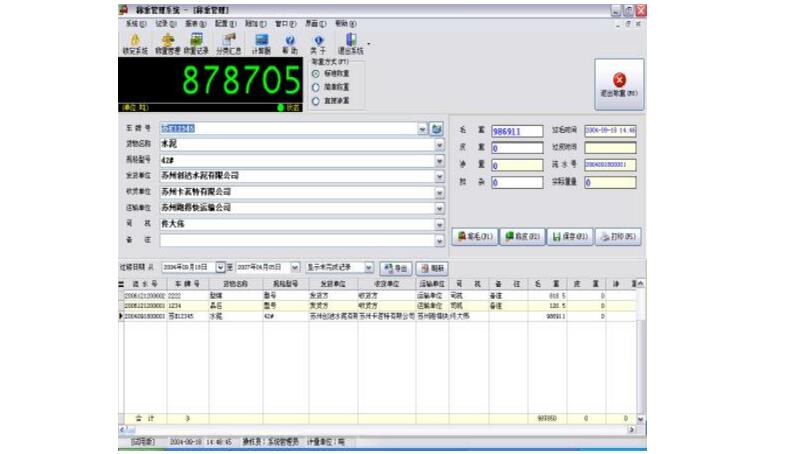Click the 取皮 (F2) button
This screenshot has width=790, height=454.
522,236
